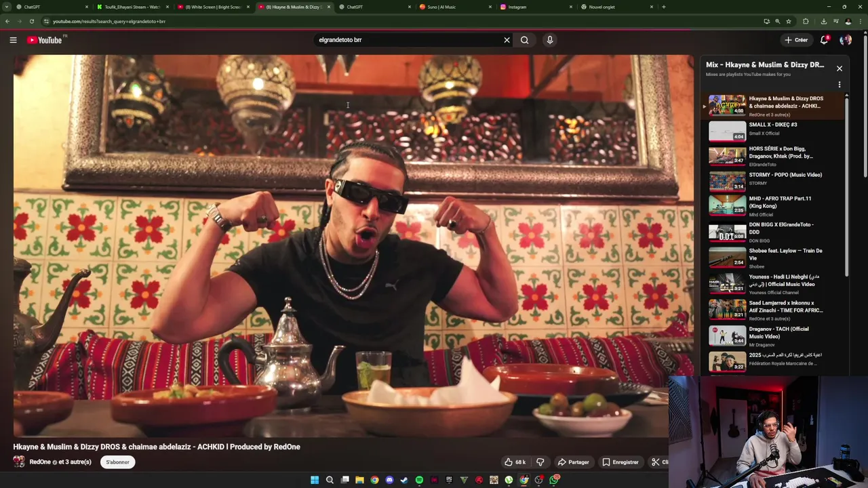Open Chrome three-dot menu
This screenshot has width=868, height=488.
click(861, 21)
